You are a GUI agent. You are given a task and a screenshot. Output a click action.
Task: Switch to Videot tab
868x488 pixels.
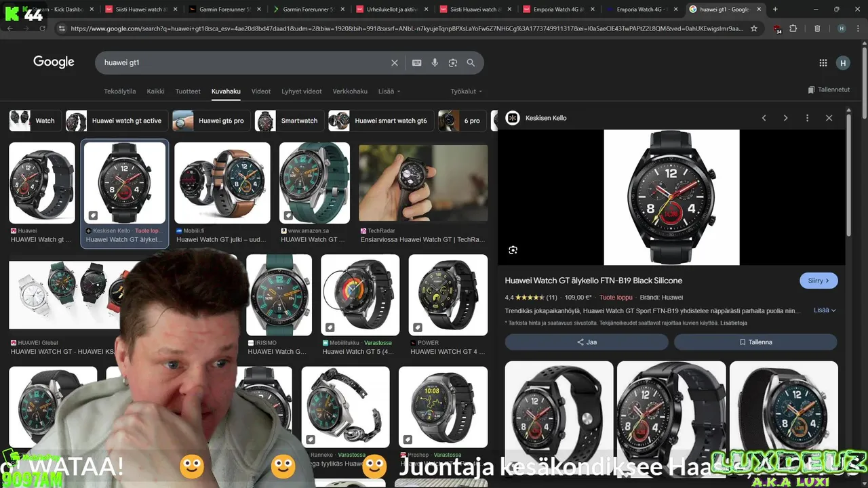point(261,91)
